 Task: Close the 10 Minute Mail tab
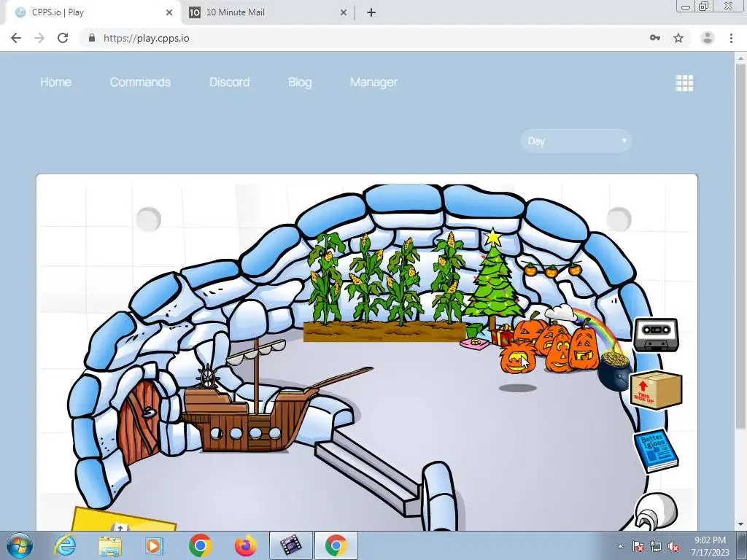[x=344, y=12]
